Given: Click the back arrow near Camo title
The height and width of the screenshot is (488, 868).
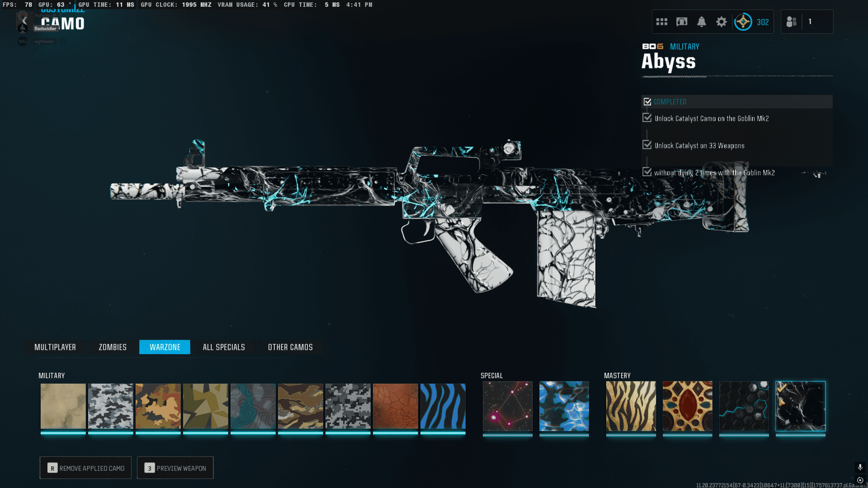Looking at the screenshot, I should [x=24, y=21].
